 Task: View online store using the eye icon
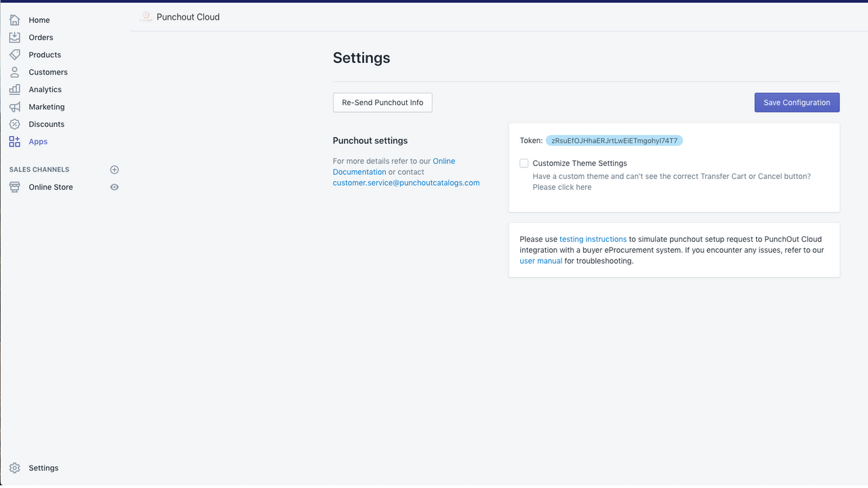tap(115, 187)
